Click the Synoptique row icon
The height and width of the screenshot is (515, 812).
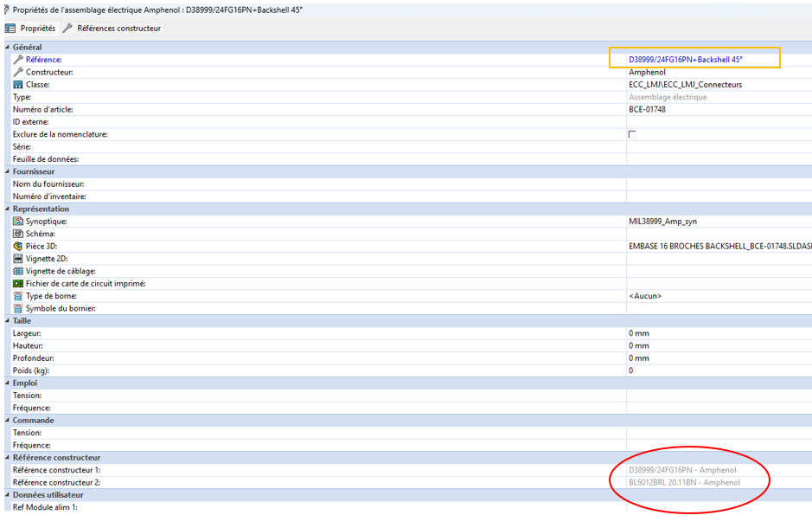pyautogui.click(x=17, y=222)
